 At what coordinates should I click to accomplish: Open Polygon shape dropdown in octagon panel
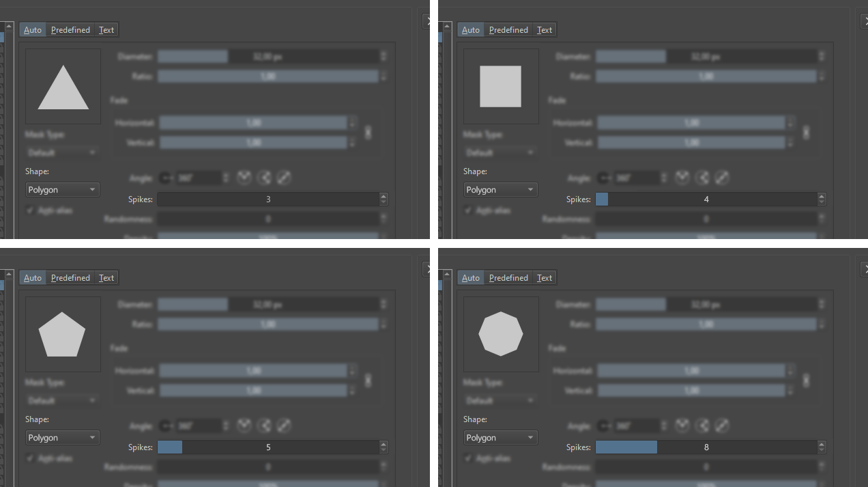pos(500,438)
